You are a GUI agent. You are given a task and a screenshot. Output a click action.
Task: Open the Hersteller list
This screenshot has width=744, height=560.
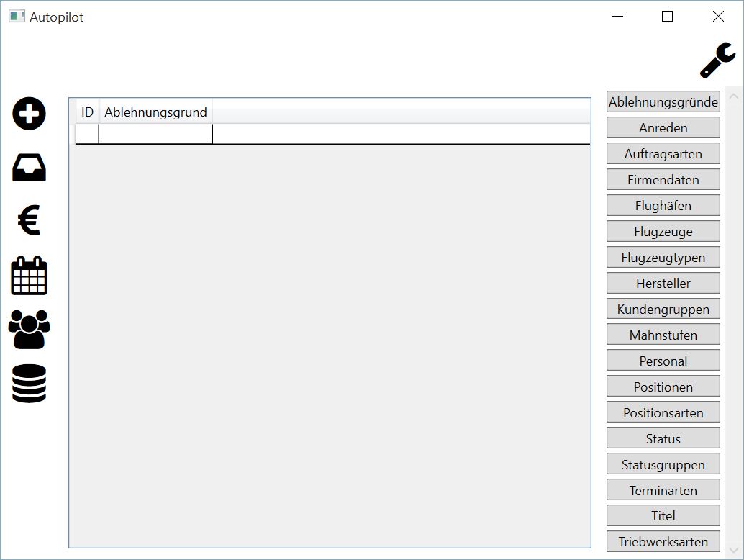coord(663,284)
